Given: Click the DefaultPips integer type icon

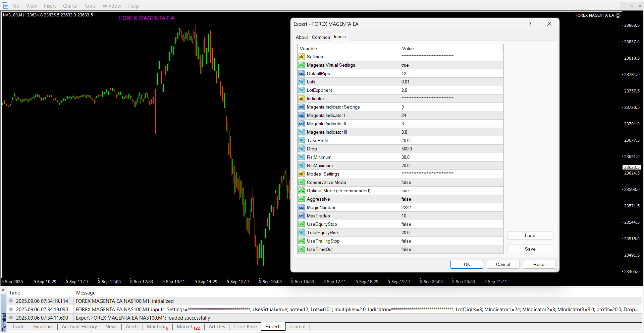Looking at the screenshot, I should (302, 74).
